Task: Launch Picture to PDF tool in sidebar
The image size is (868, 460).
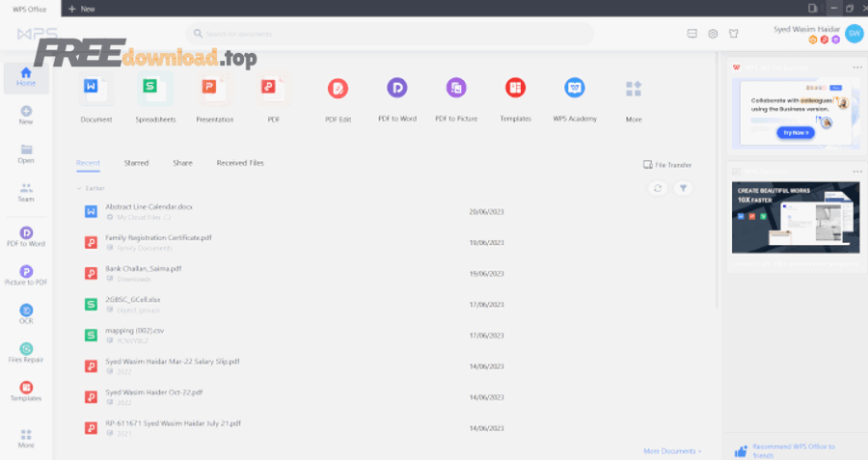Action: click(x=26, y=275)
